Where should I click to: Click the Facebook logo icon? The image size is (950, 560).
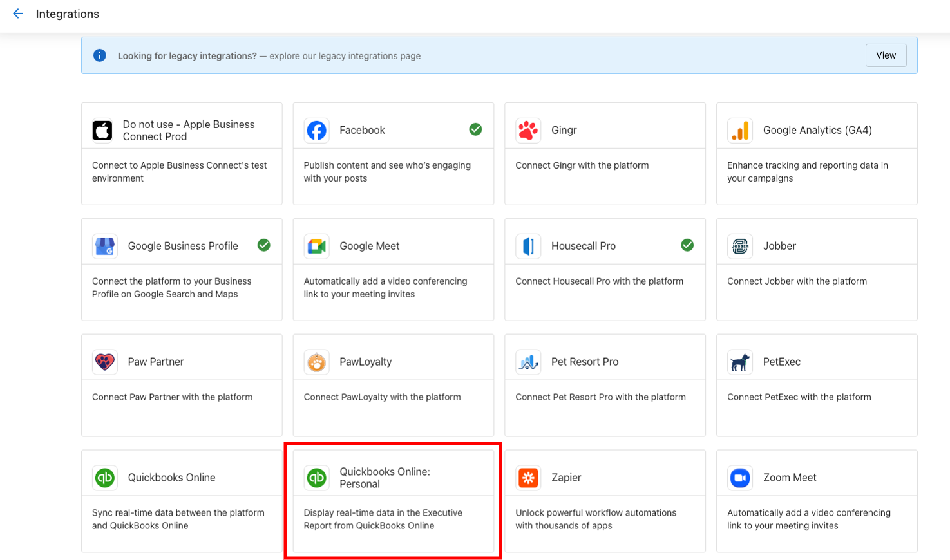(x=316, y=130)
